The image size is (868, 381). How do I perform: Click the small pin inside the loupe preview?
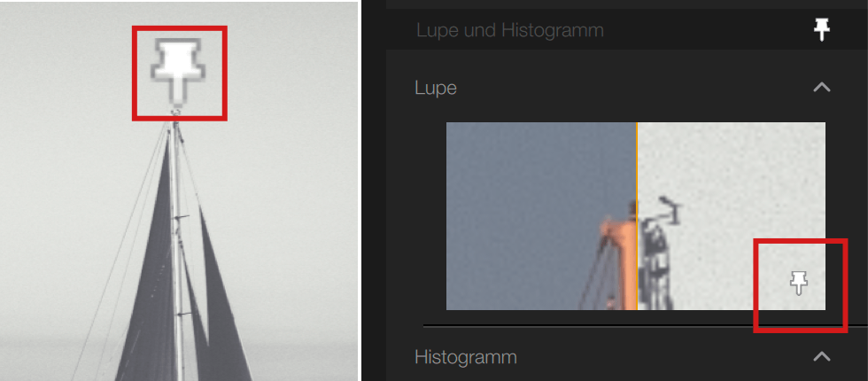click(x=798, y=283)
